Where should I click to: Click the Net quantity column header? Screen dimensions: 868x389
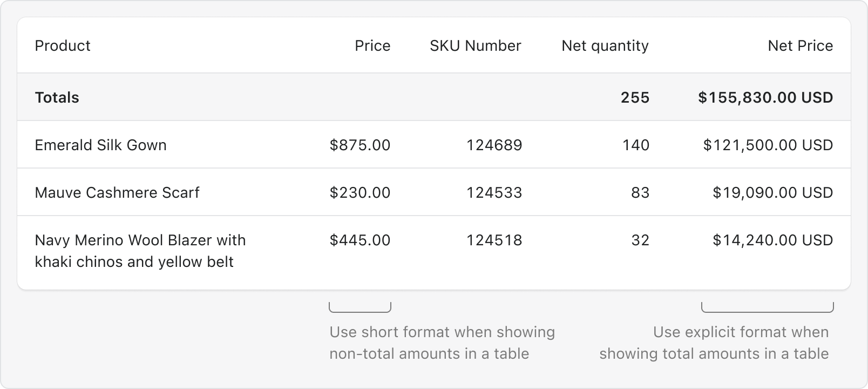pos(605,45)
